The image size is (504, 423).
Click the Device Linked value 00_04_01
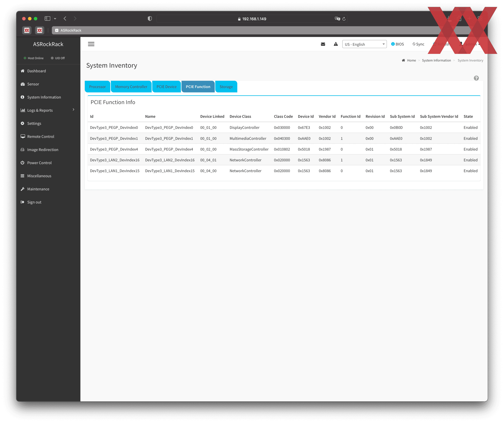point(208,160)
